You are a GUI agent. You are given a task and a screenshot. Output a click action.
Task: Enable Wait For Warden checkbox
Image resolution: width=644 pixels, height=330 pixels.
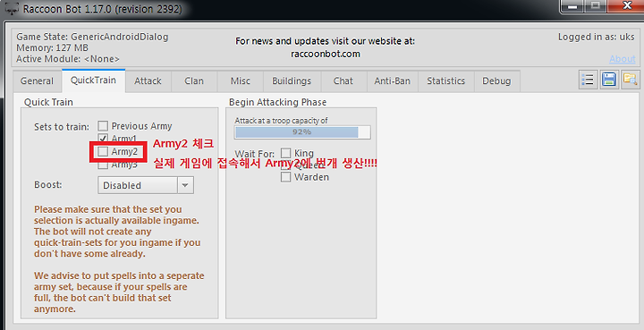pyautogui.click(x=286, y=177)
